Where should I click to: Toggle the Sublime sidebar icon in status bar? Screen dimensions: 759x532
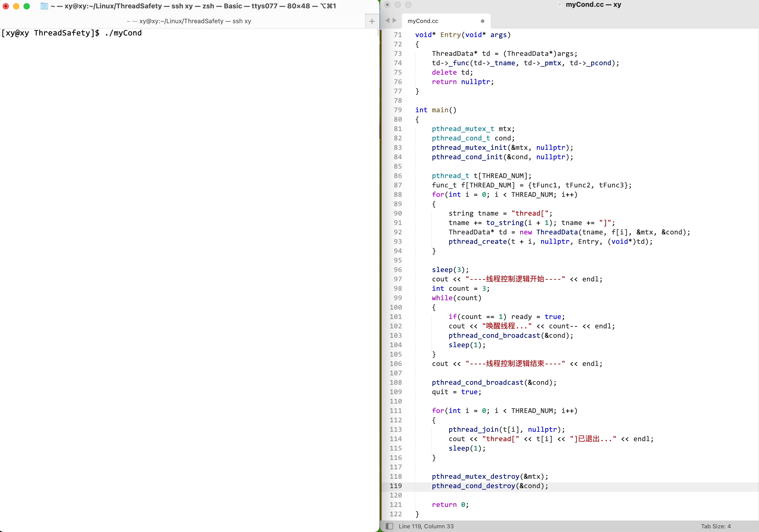click(389, 526)
